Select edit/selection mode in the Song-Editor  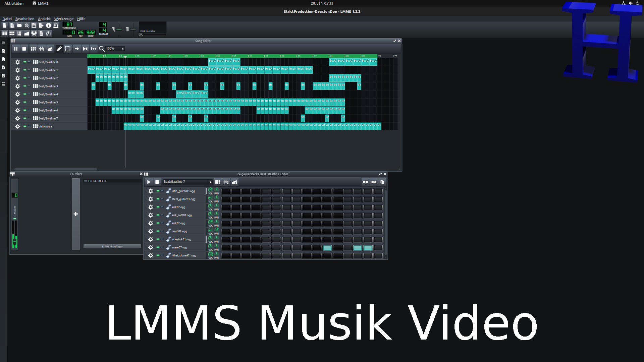(x=67, y=49)
